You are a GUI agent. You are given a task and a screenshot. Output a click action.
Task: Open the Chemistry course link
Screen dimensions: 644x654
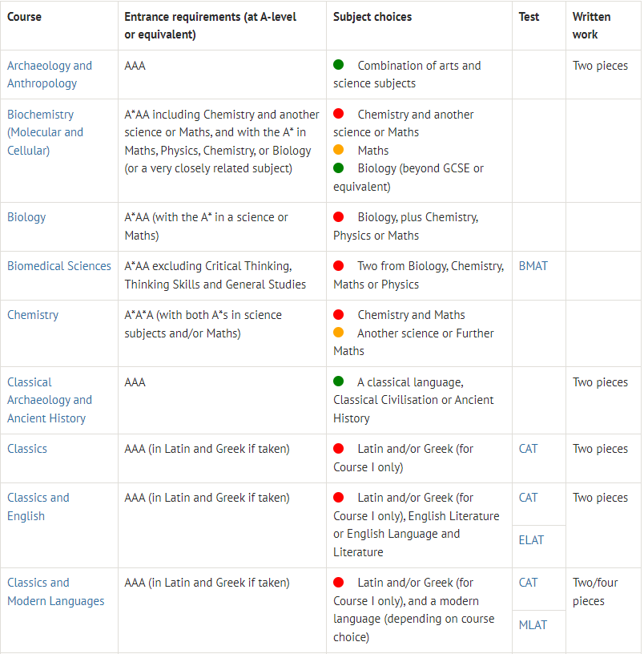33,315
